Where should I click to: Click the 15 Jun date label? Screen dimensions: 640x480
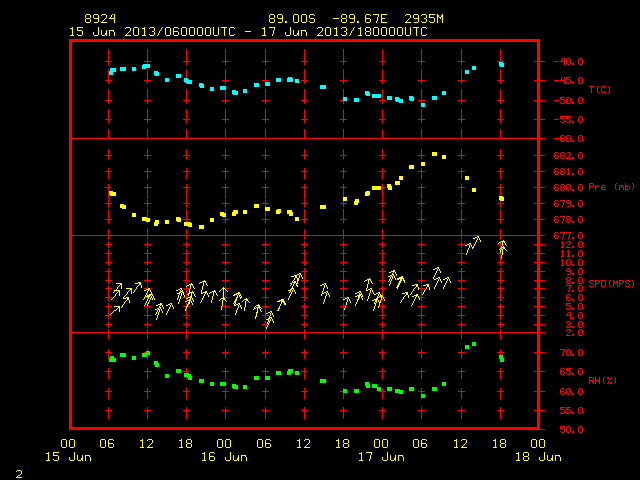(68, 457)
